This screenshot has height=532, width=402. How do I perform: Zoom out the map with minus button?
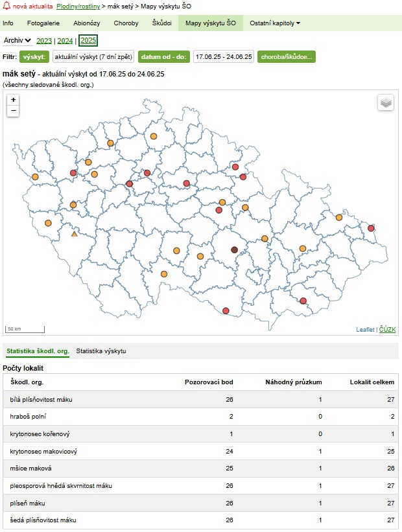(x=13, y=111)
